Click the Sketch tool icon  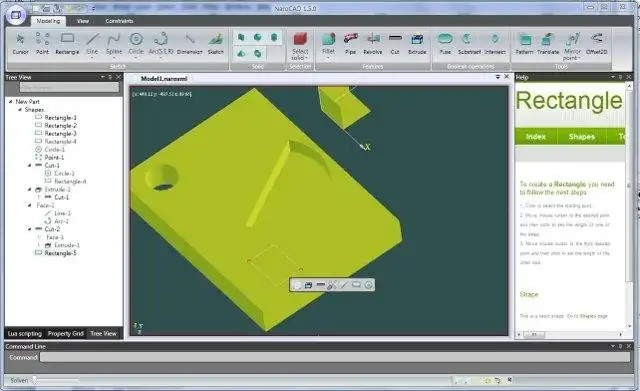pos(216,40)
